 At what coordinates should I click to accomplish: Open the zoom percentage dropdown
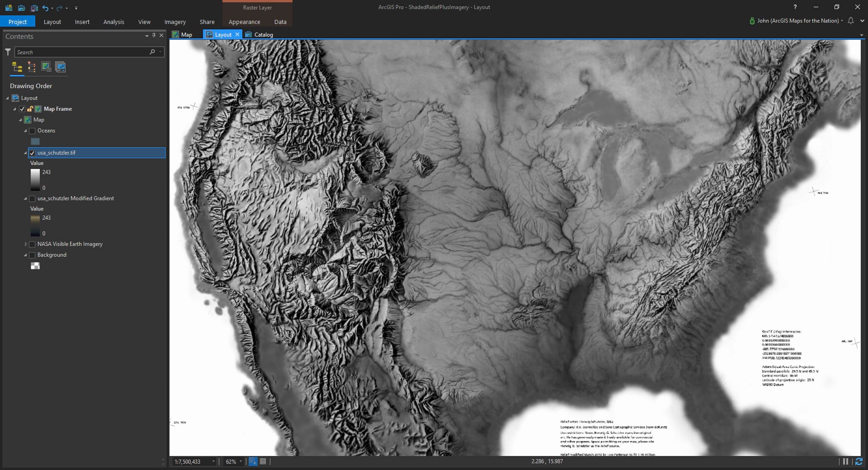click(241, 461)
